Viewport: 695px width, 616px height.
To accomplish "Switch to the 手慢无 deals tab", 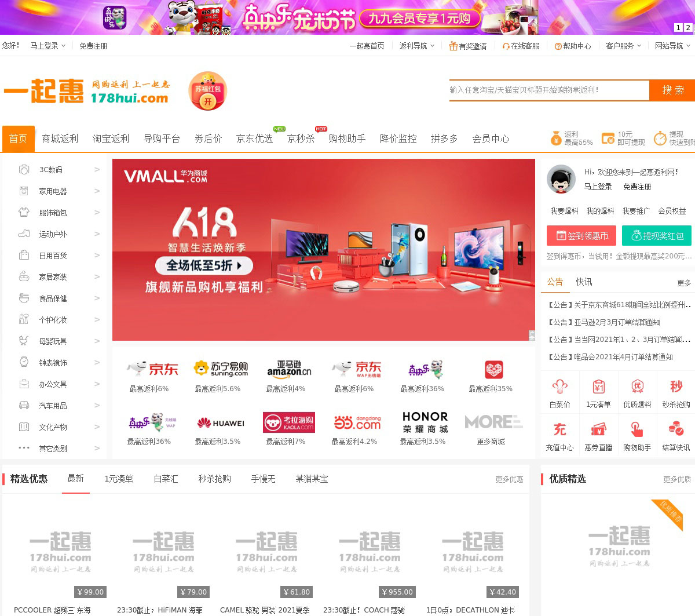I will pyautogui.click(x=264, y=479).
